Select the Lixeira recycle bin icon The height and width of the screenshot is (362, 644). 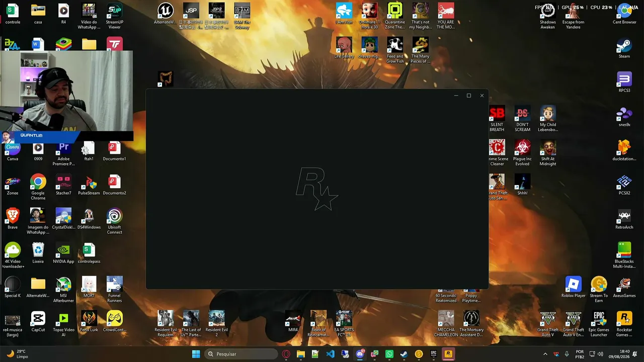(x=38, y=253)
